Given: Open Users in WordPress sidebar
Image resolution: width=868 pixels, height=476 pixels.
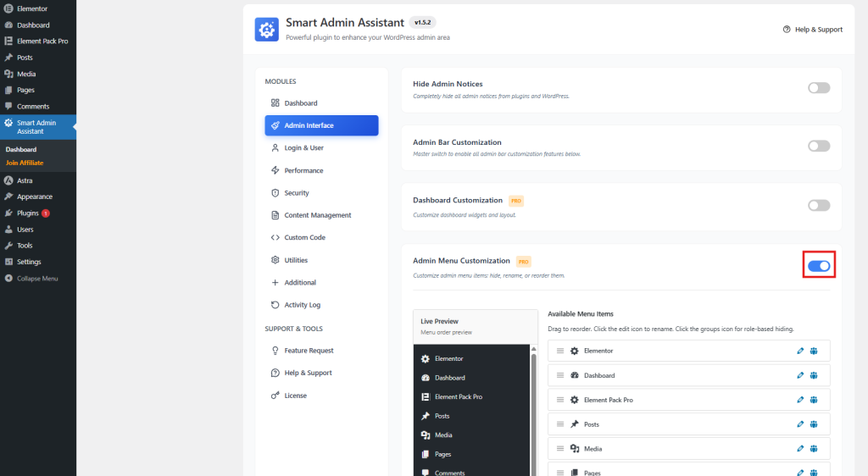Looking at the screenshot, I should (38, 229).
